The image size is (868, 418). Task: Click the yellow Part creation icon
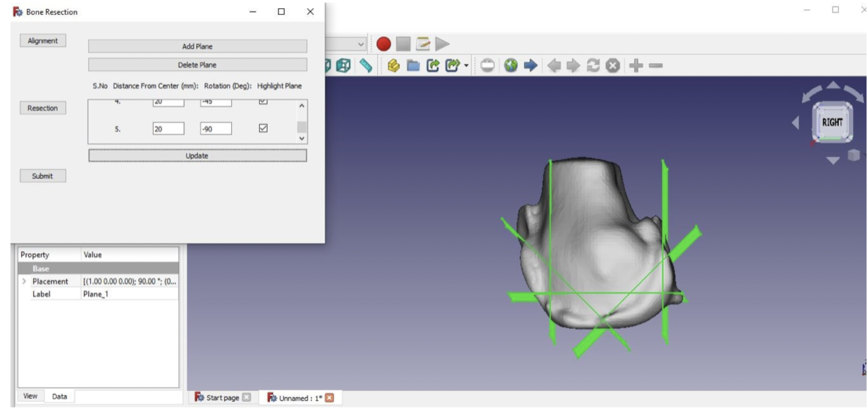[393, 66]
